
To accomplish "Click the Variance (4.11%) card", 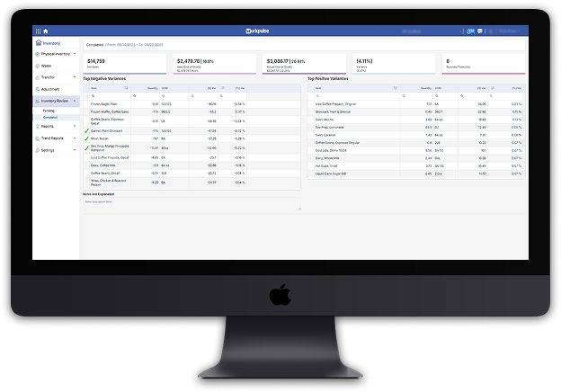I will tap(394, 64).
